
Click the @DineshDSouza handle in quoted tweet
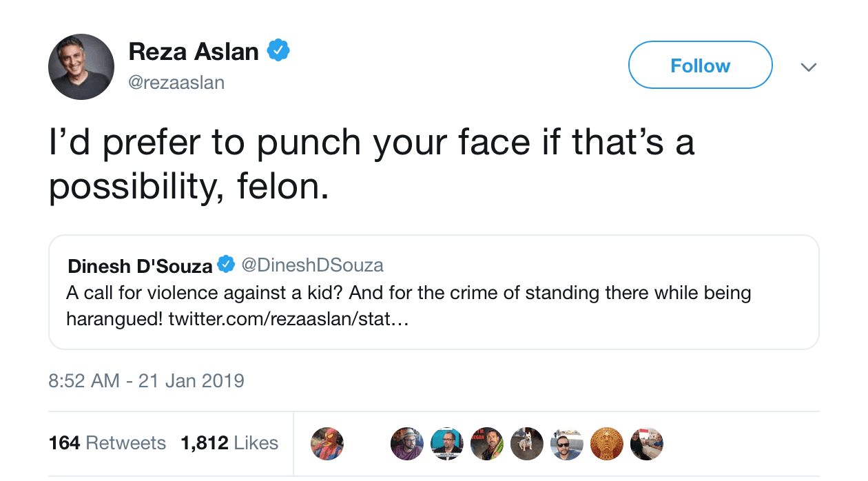(311, 265)
